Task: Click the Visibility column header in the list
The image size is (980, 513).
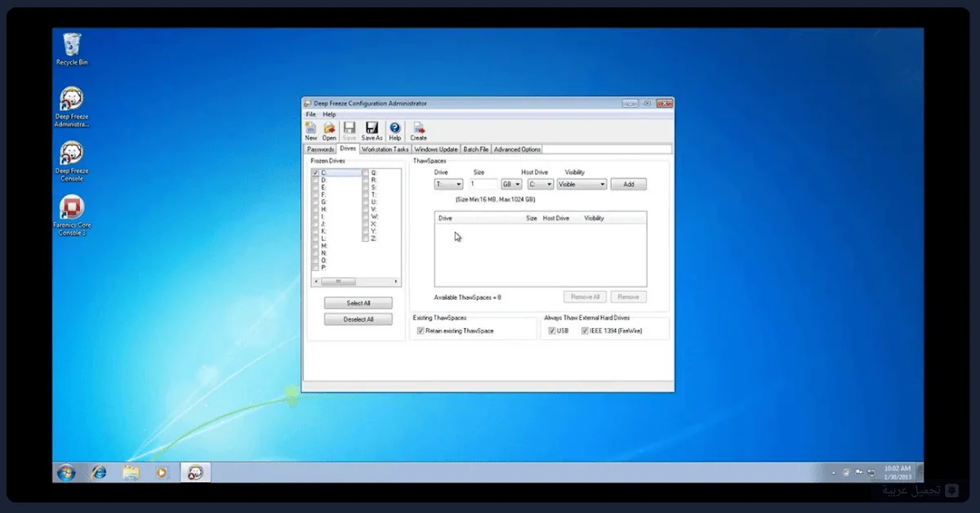Action: click(x=595, y=218)
